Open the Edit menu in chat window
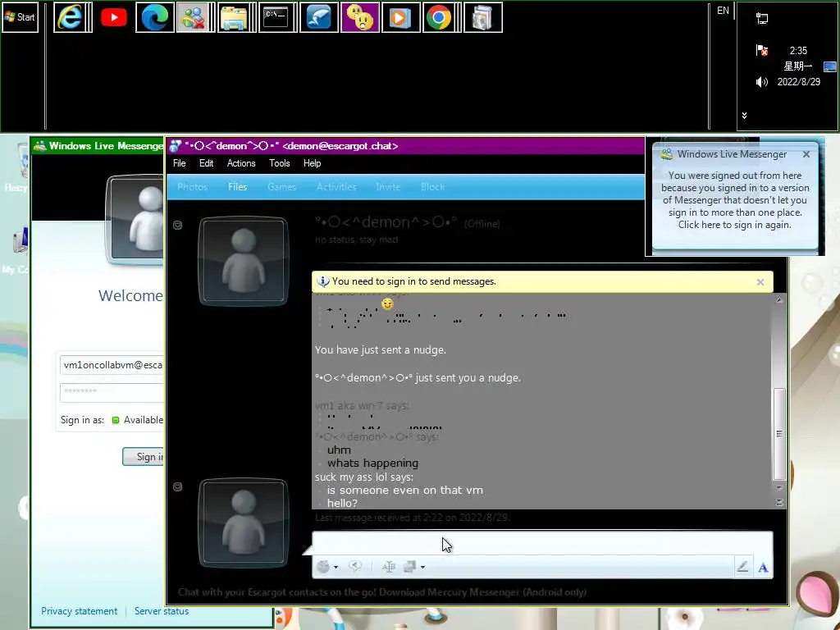 [x=206, y=163]
